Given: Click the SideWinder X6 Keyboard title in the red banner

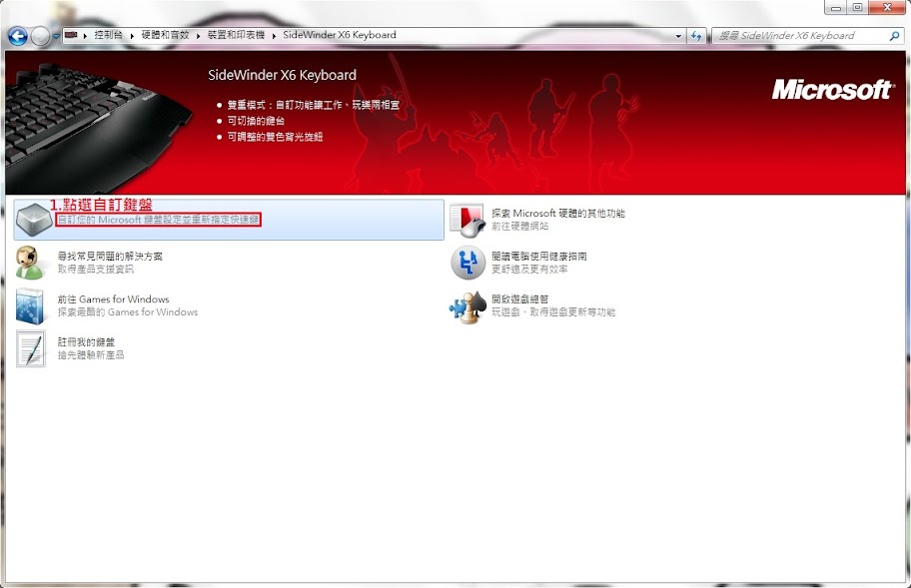Looking at the screenshot, I should [x=283, y=75].
